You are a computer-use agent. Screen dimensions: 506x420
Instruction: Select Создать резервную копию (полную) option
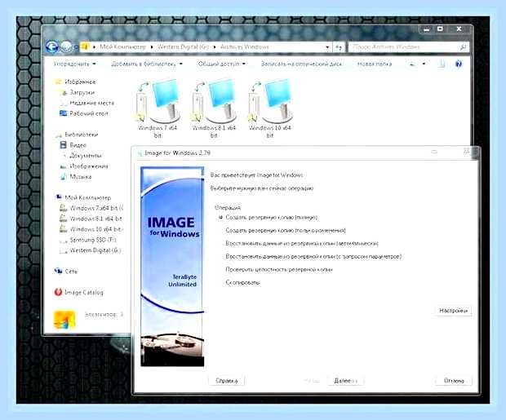coord(268,218)
